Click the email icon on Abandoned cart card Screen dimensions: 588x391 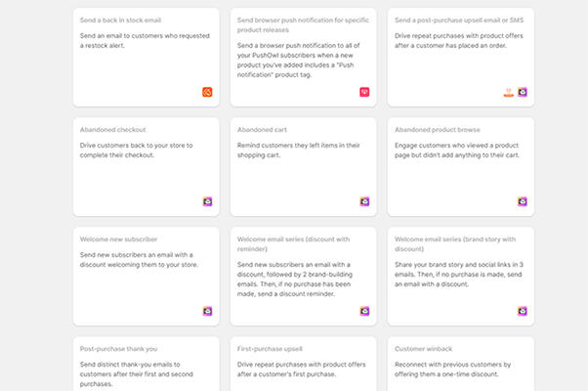click(364, 201)
